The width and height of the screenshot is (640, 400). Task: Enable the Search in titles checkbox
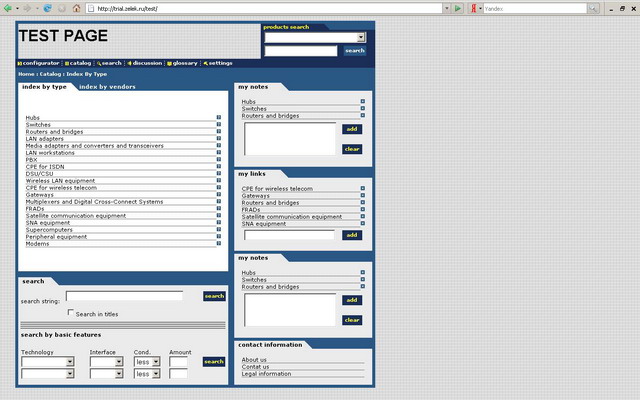(71, 312)
